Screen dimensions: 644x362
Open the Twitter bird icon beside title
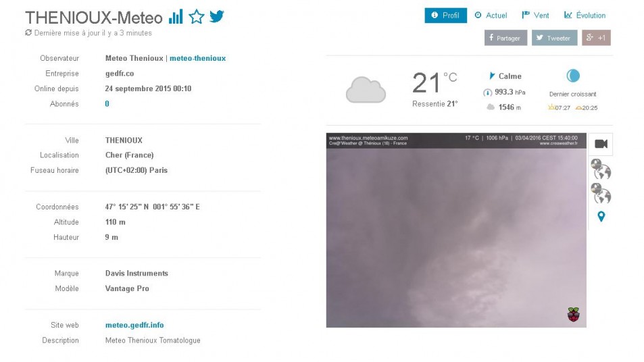click(217, 16)
